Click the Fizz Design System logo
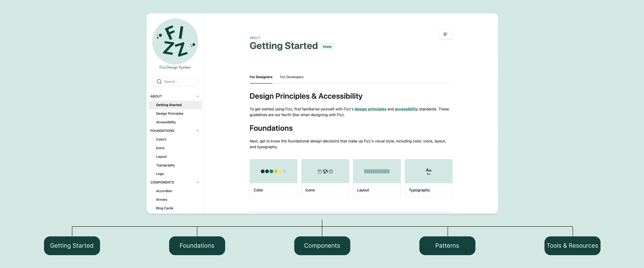This screenshot has height=268, width=644. click(x=175, y=44)
